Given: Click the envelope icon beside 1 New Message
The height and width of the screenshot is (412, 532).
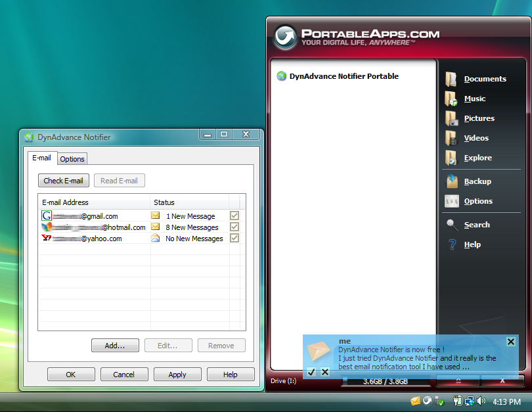Looking at the screenshot, I should 156,216.
